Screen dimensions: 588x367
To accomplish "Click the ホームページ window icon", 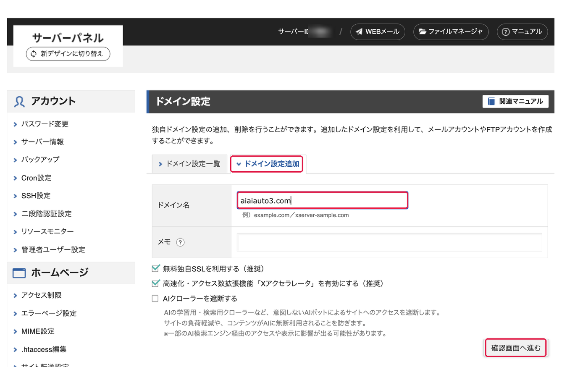I will click(19, 273).
